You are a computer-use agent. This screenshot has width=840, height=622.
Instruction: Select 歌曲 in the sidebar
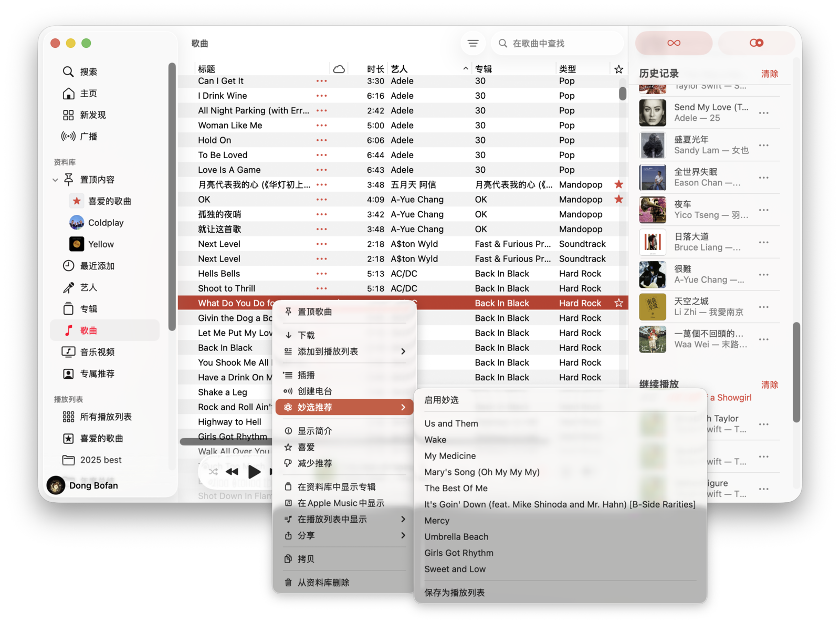[x=105, y=330]
